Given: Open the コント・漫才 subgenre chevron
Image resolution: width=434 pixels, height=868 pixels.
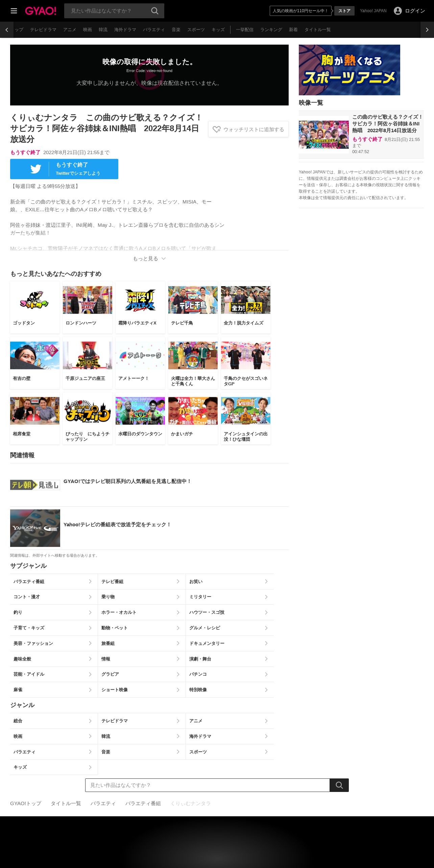Looking at the screenshot, I should coord(90,597).
